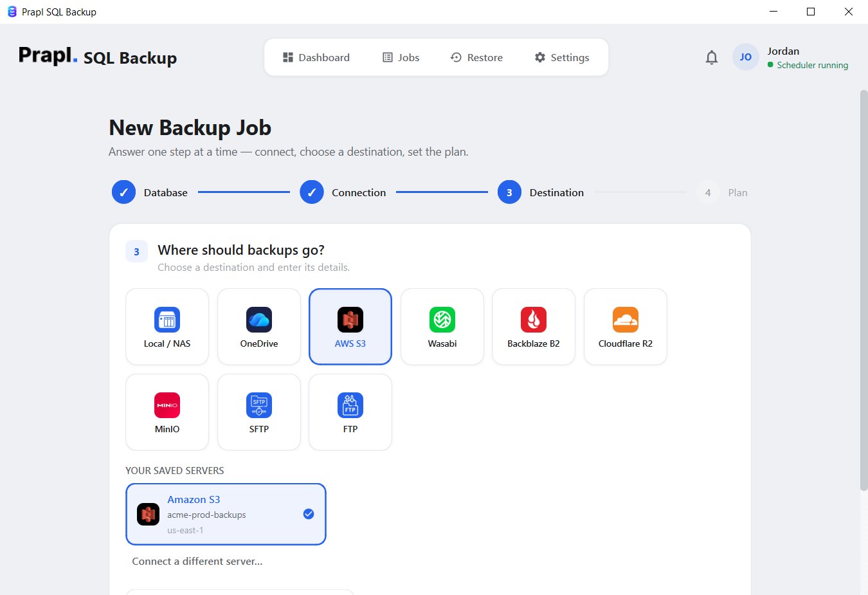868x595 pixels.
Task: Click the Amazon S3 server name
Action: coord(194,500)
